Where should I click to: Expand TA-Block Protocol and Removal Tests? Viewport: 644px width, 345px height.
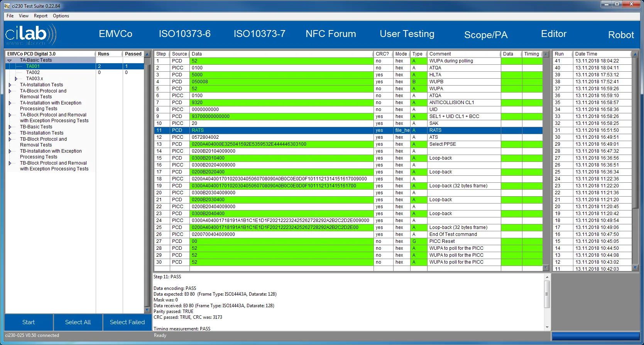(10, 91)
